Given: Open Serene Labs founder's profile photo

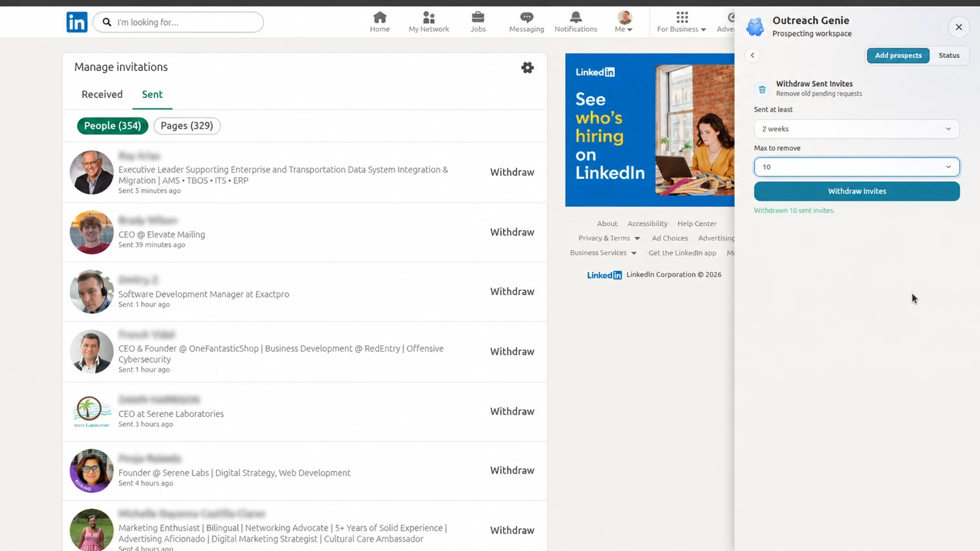Looking at the screenshot, I should (92, 471).
